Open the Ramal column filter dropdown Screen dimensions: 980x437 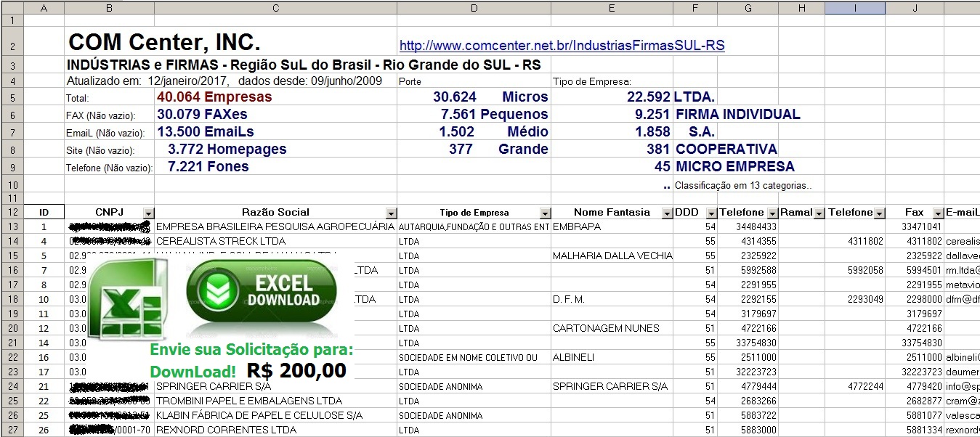819,213
